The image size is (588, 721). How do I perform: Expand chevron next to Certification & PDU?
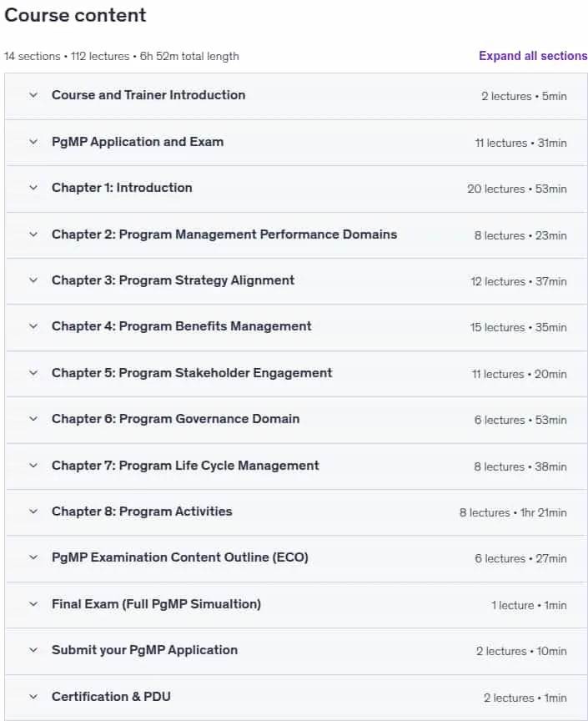coord(33,697)
